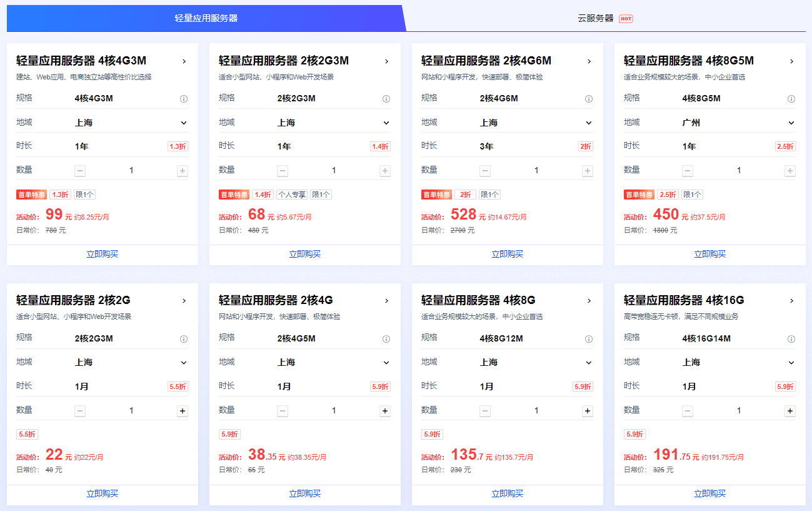
Task: Open details arrow for 轻量应用服务器 4核8G5M
Action: [x=791, y=61]
